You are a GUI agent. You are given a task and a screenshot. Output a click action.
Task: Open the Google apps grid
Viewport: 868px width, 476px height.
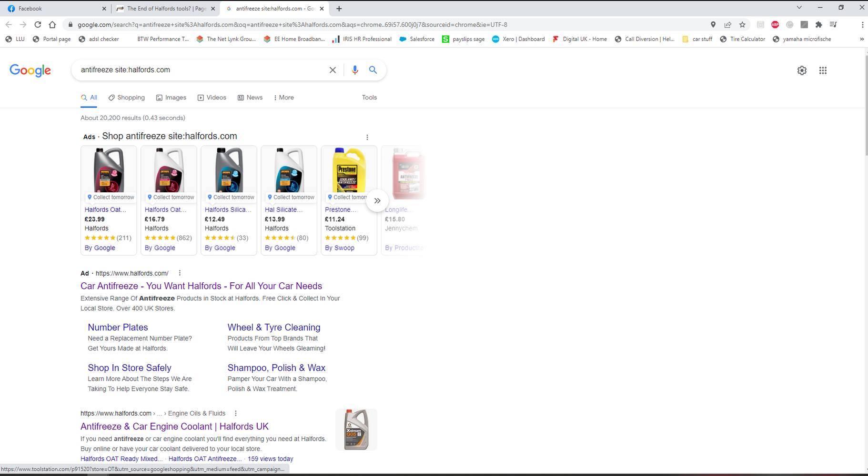coord(823,70)
